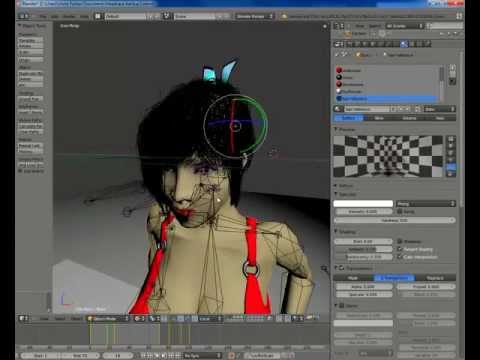Set preview to sky sphere icon
This screenshot has height=360, width=480.
coord(451,174)
